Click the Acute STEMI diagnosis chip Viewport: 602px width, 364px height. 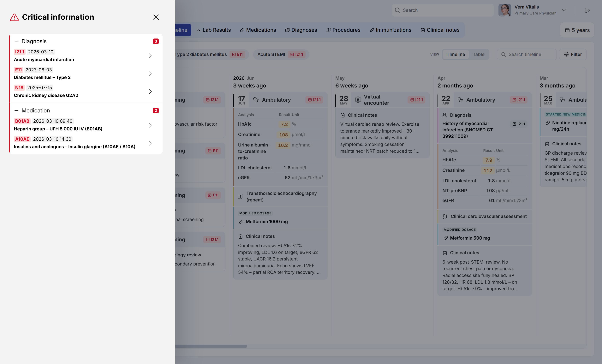coord(281,55)
